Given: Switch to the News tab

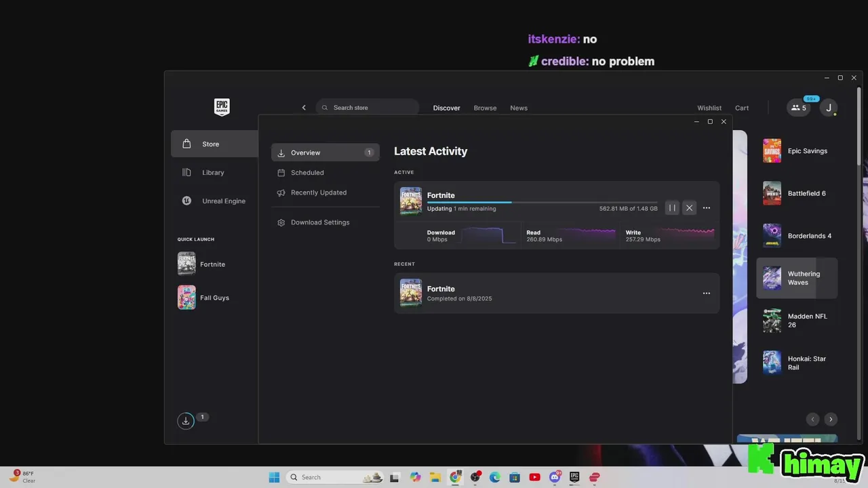Looking at the screenshot, I should (x=519, y=108).
